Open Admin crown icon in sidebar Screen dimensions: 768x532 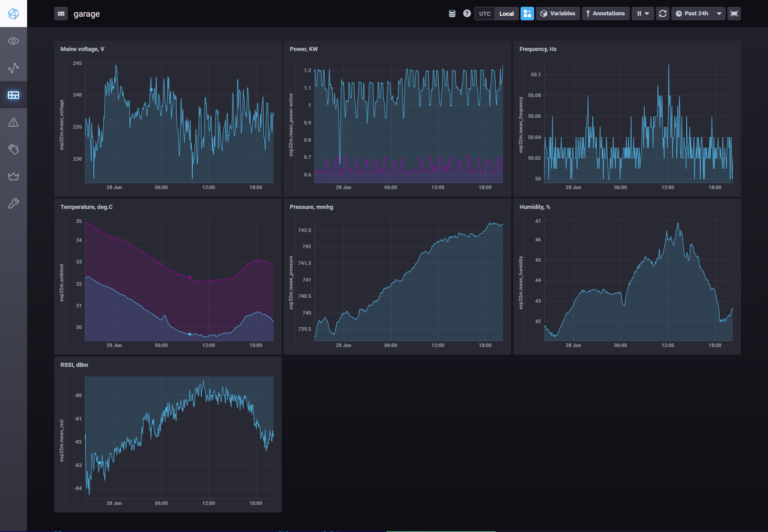14,176
